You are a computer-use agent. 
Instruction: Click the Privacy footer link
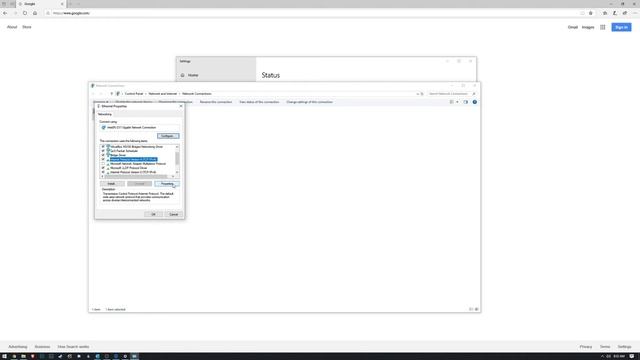coord(586,347)
